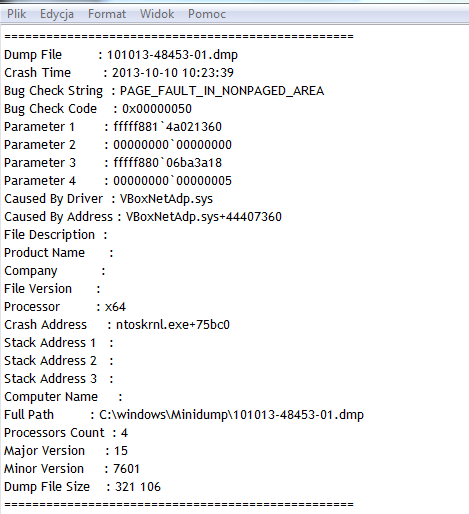Click the processor value x64

point(115,307)
